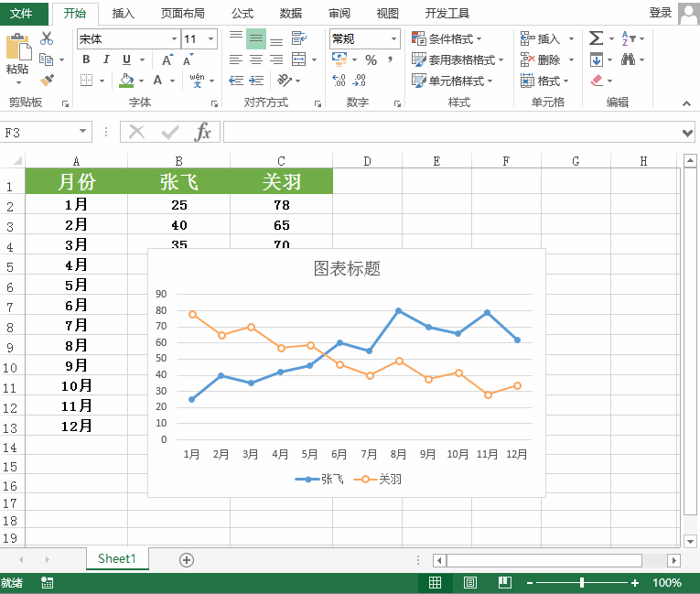This screenshot has width=700, height=594.
Task: Open the 套用表格格式 dropdown
Action: tap(458, 59)
